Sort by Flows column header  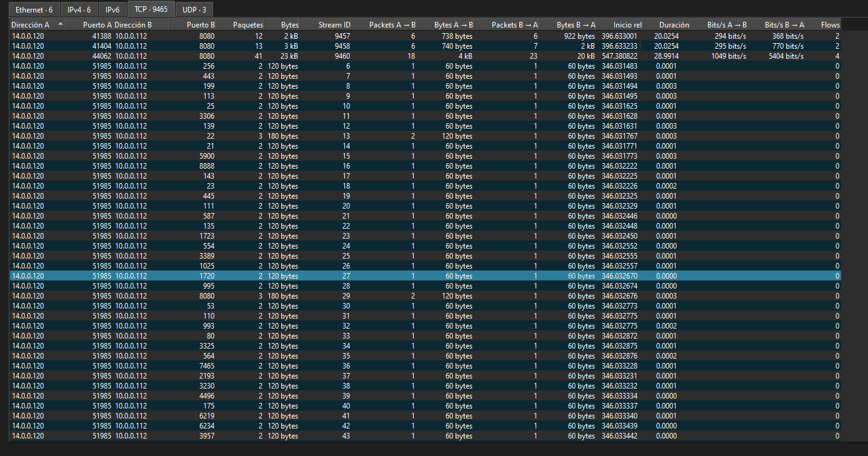coord(830,25)
